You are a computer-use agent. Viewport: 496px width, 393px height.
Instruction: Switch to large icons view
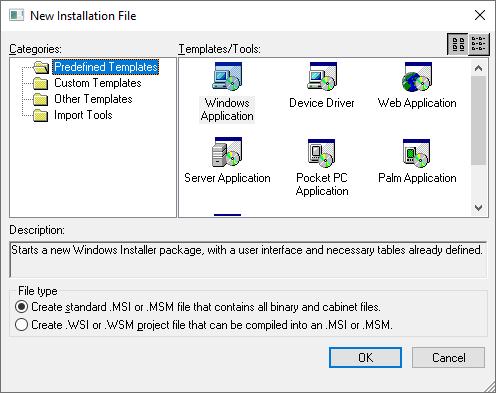pyautogui.click(x=458, y=44)
